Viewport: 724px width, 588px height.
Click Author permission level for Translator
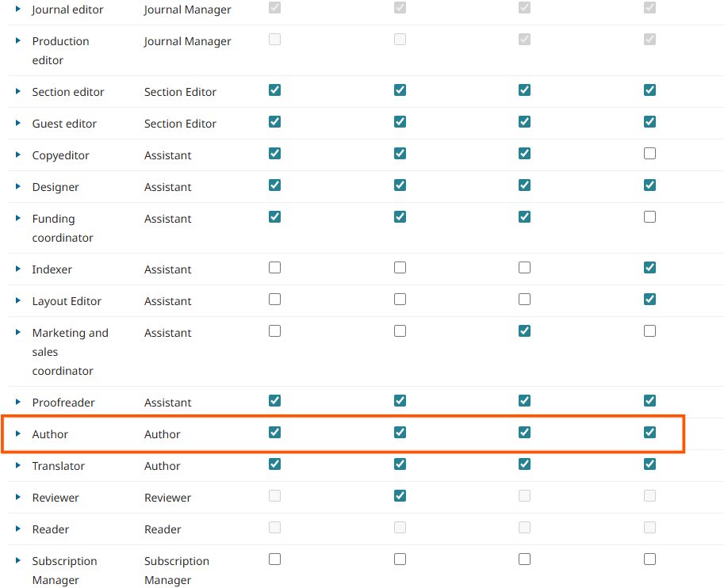(x=162, y=466)
